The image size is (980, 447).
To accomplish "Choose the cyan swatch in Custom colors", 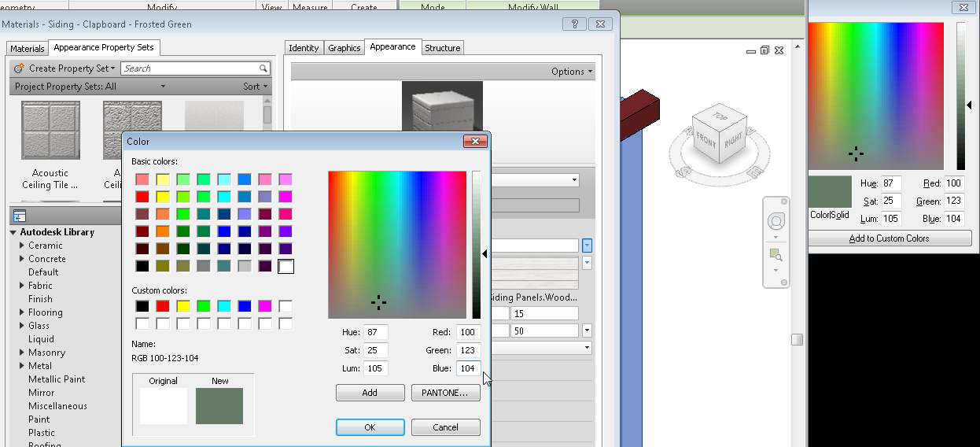I will tap(224, 306).
